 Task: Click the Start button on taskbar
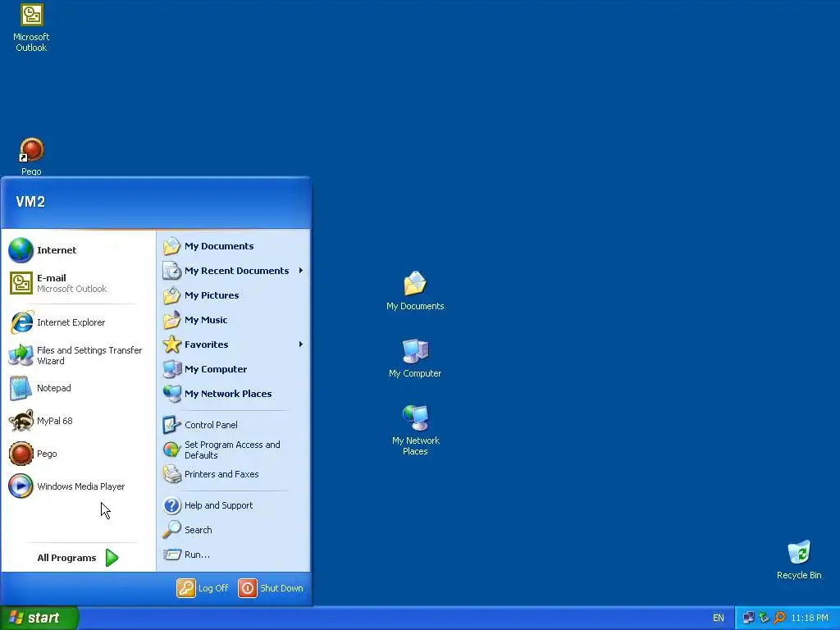pos(39,618)
